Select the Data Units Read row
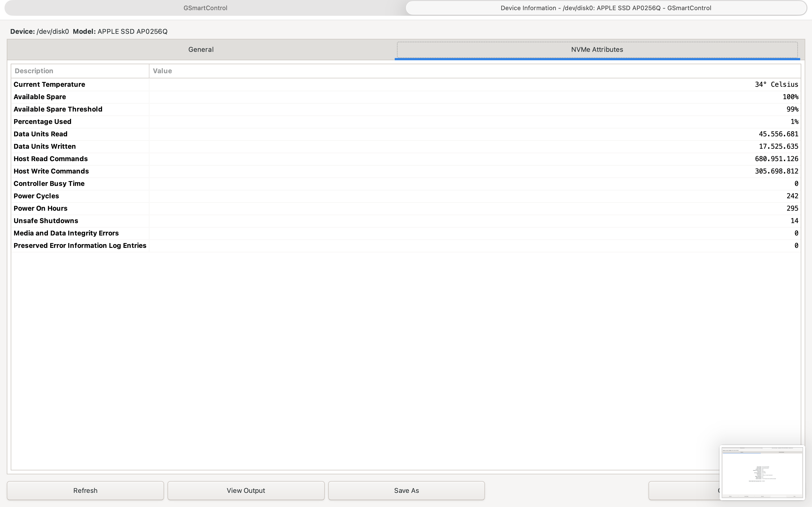 pos(41,134)
